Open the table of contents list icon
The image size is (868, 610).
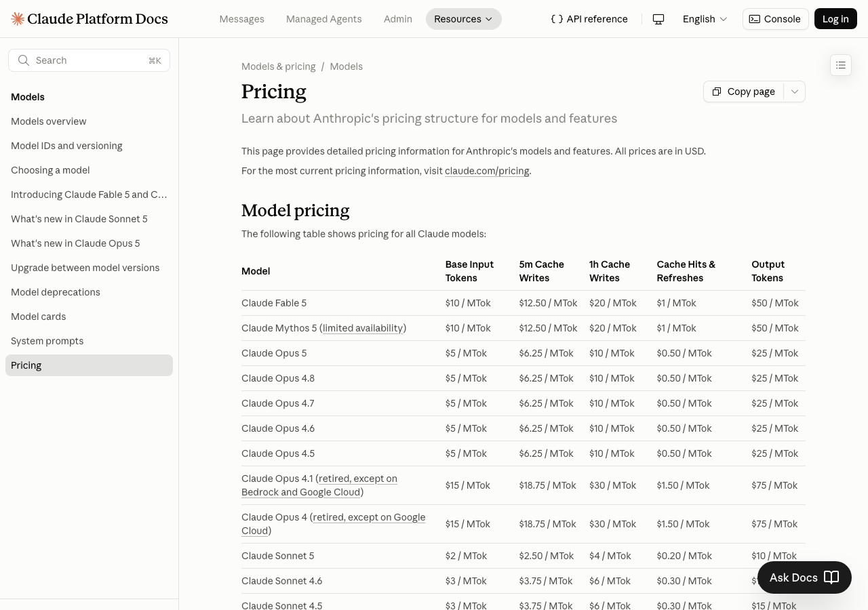tap(841, 65)
